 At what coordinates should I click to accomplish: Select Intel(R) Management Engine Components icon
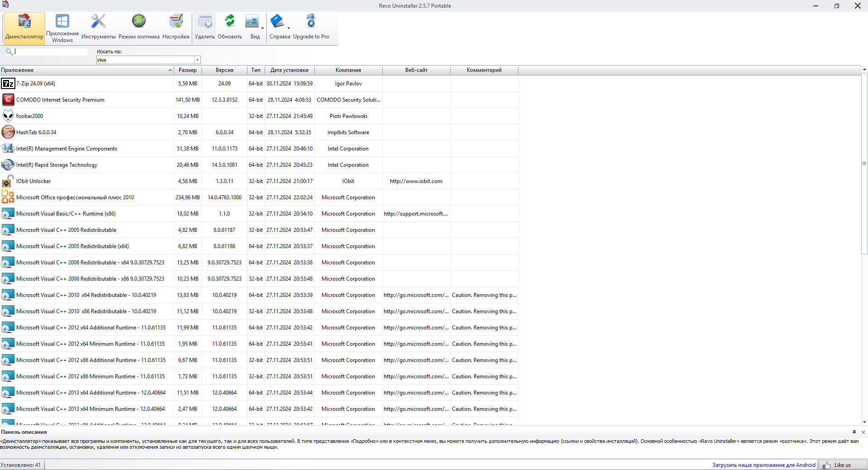pos(8,149)
